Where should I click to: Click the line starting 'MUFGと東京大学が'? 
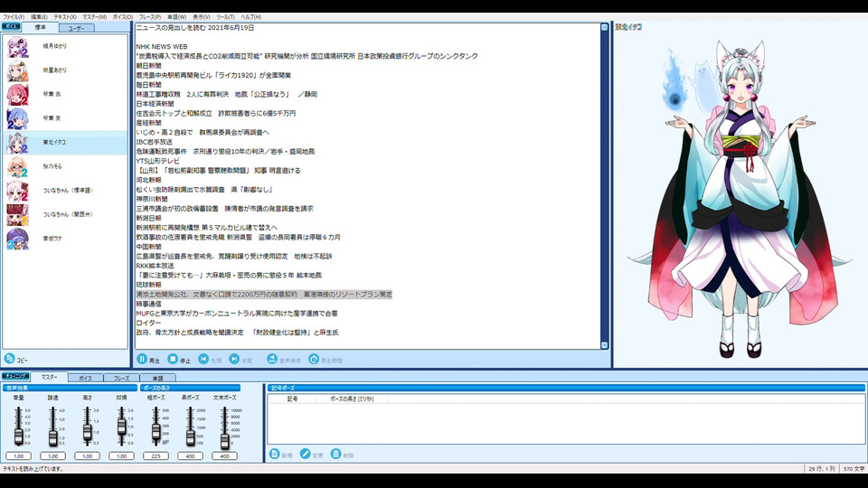[236, 314]
